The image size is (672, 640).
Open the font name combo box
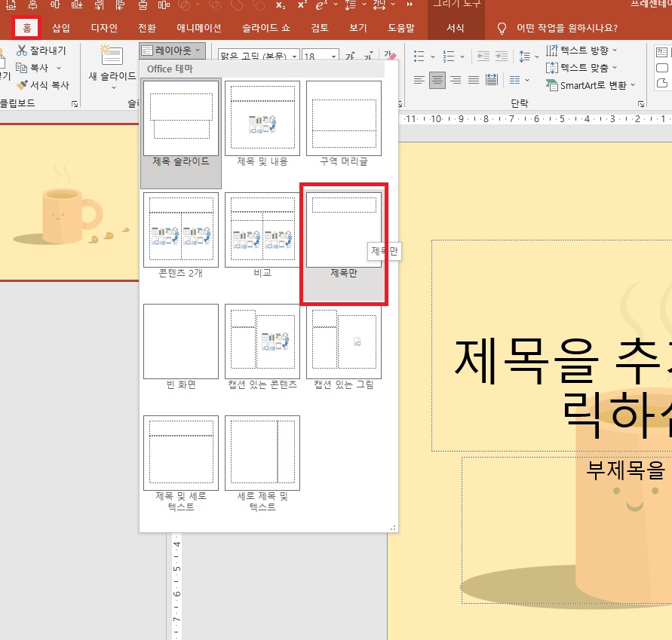258,56
